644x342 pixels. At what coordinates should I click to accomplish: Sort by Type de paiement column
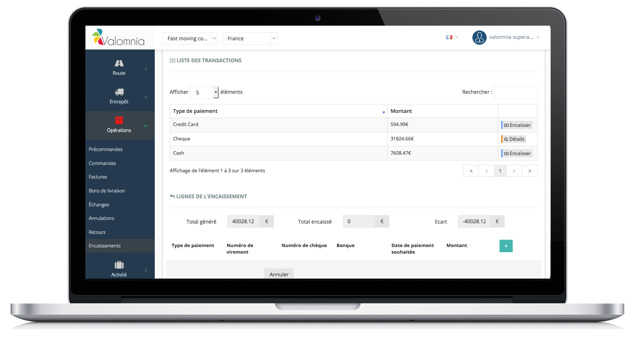point(278,111)
